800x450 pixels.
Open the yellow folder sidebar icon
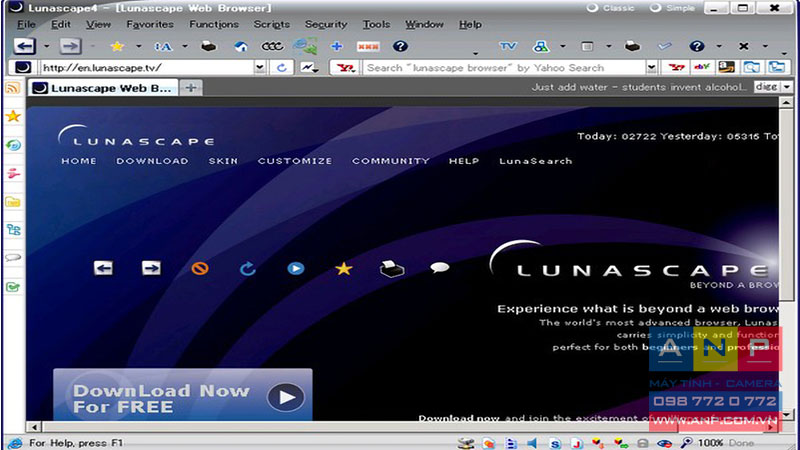13,202
